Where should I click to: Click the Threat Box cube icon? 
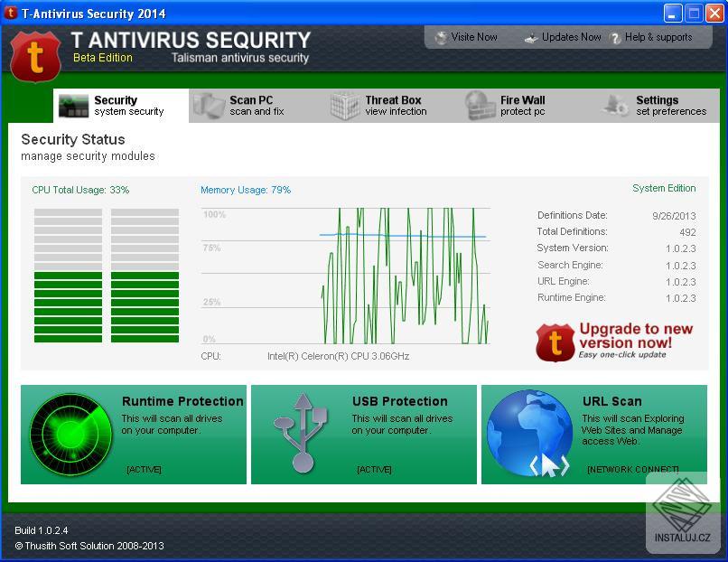click(345, 105)
